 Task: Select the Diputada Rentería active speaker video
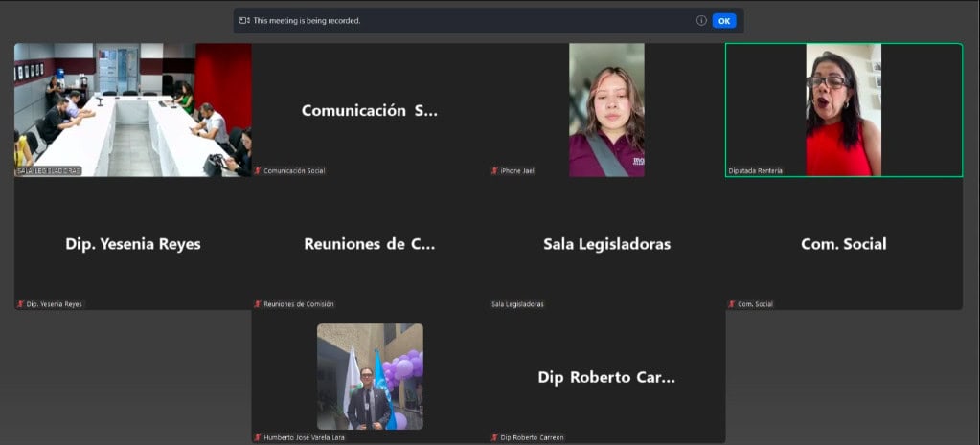(x=843, y=109)
